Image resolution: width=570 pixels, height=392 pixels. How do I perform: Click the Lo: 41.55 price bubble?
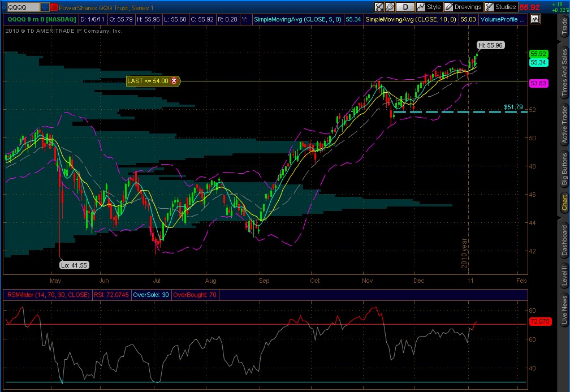(74, 265)
